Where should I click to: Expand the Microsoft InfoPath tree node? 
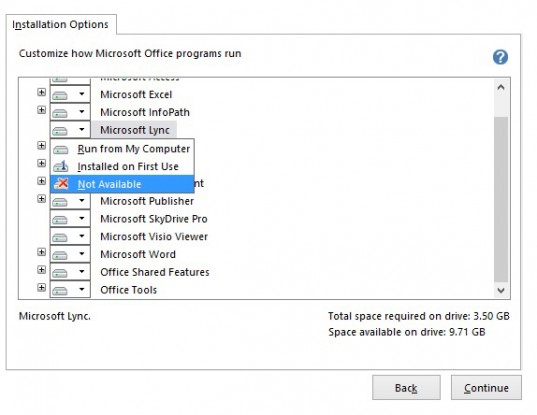(x=41, y=110)
